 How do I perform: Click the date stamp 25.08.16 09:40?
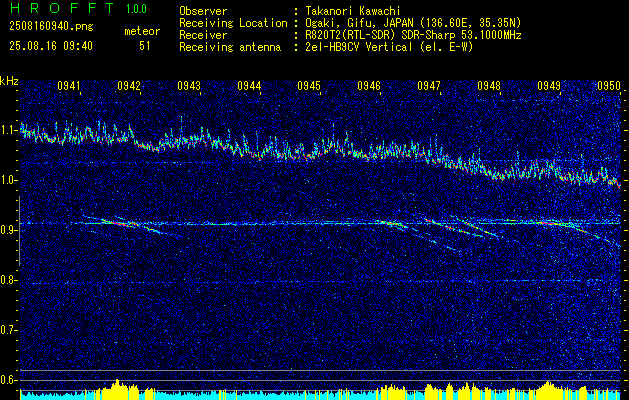click(x=51, y=46)
